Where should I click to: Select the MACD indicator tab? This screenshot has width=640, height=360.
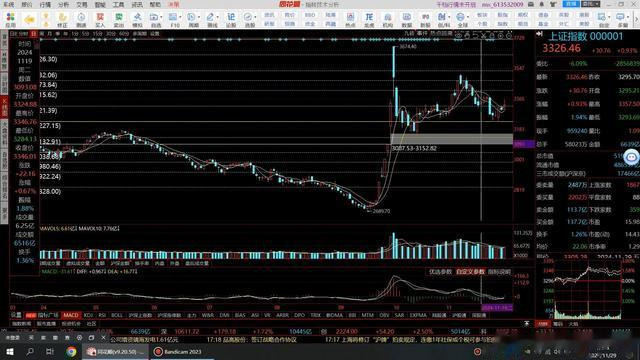71,315
